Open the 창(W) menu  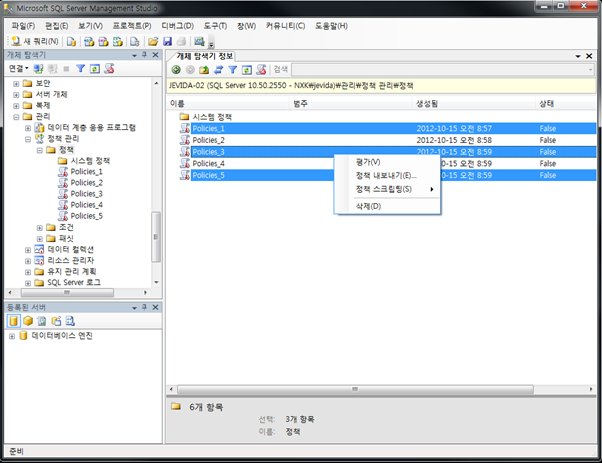(x=246, y=26)
